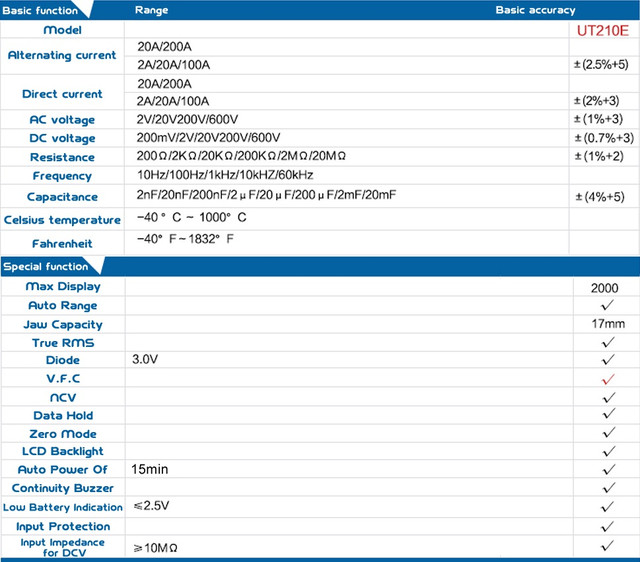Click the Basic accuracy column header

[x=536, y=10]
